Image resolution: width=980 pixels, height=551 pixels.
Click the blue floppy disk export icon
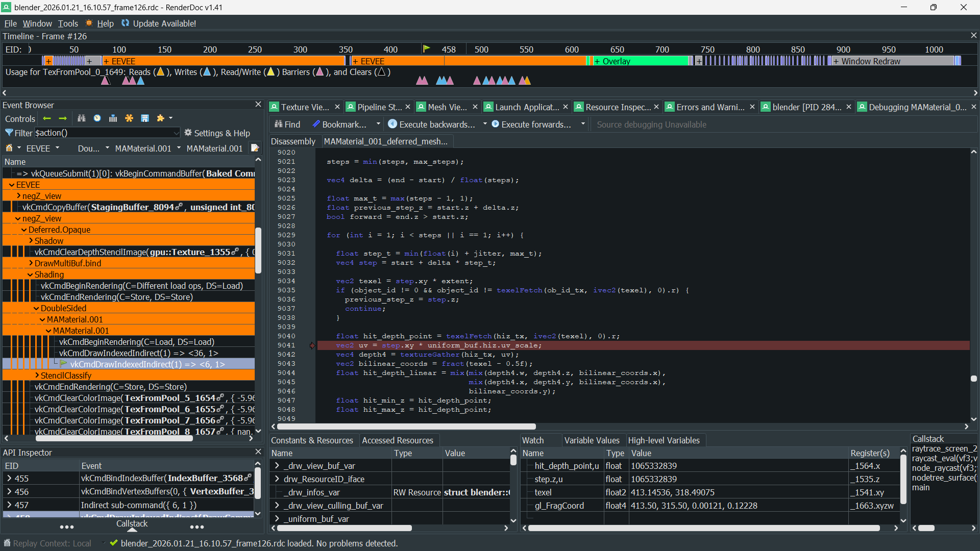tap(145, 118)
